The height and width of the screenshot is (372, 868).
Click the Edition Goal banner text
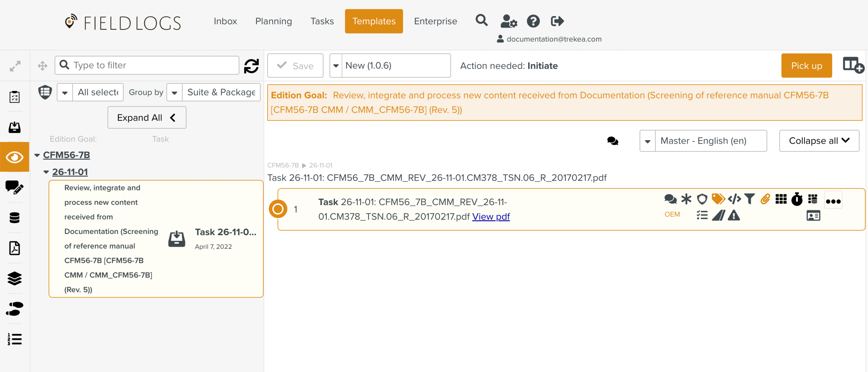coord(565,103)
